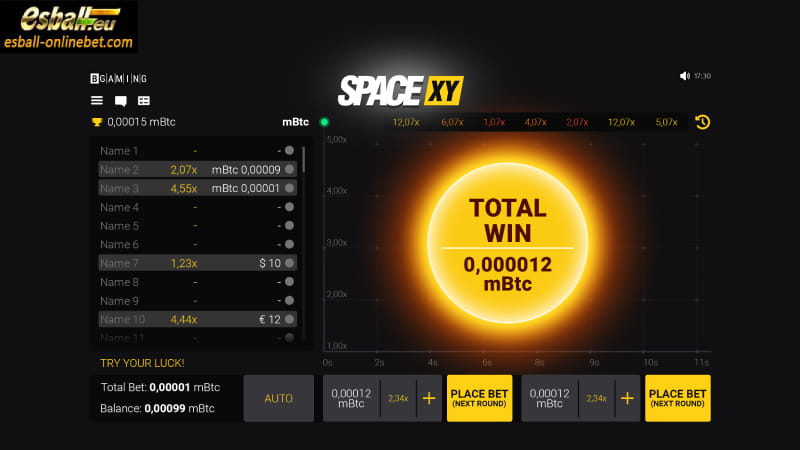Toggle the circle on Name 7 row
This screenshot has height=450, width=800.
289,263
